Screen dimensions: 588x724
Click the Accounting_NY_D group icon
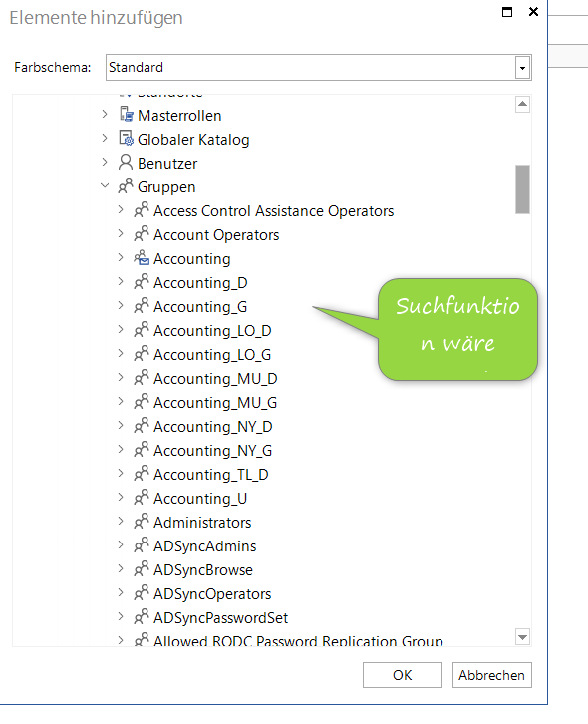coord(142,426)
